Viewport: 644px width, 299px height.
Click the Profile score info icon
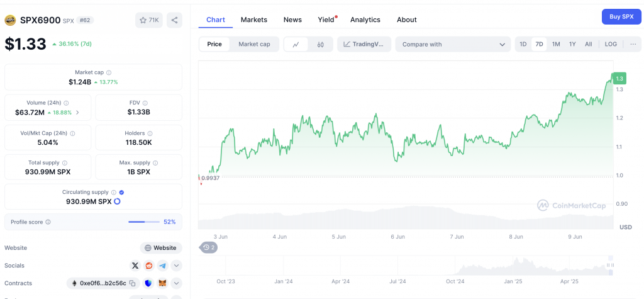48,222
